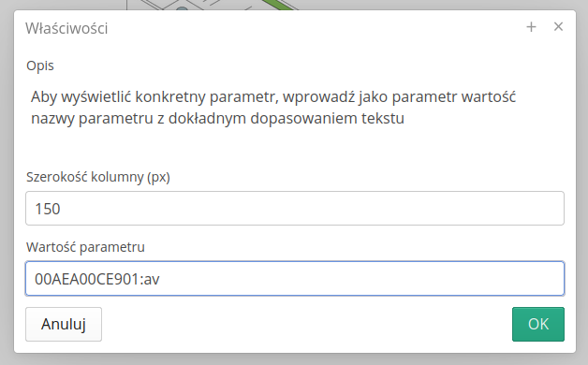Click blank space between Anuluj and OK buttons
This screenshot has height=365, width=588.
[307, 324]
